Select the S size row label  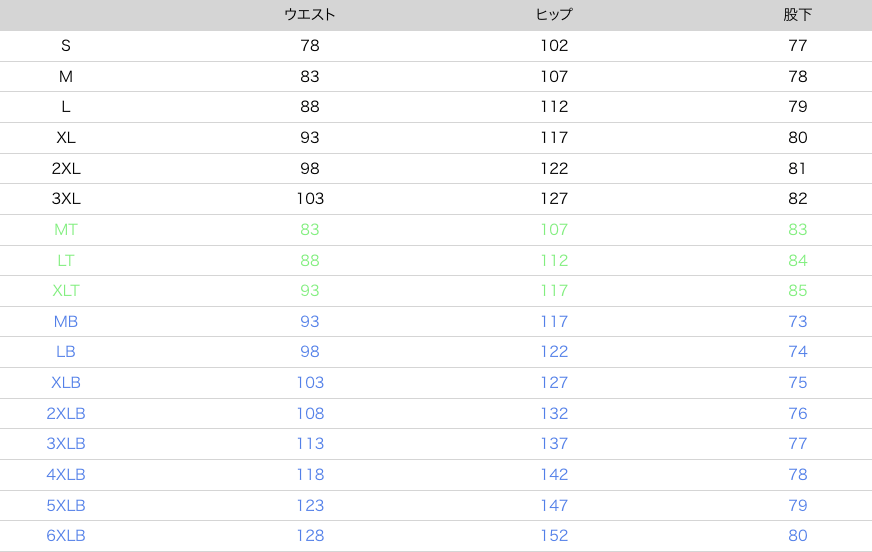coord(66,46)
